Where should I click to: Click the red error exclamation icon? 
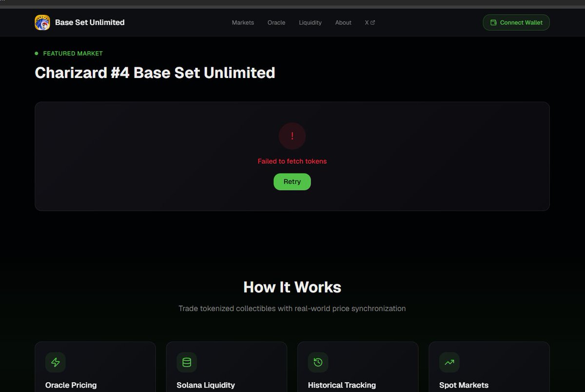(292, 136)
